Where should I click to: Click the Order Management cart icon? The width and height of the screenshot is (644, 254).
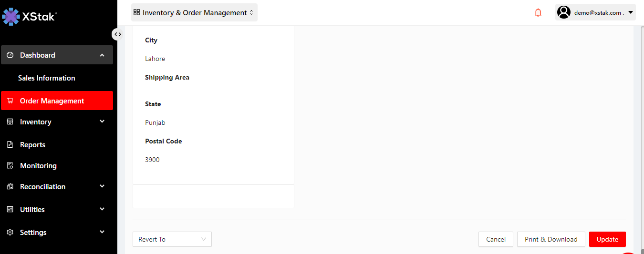[10, 101]
